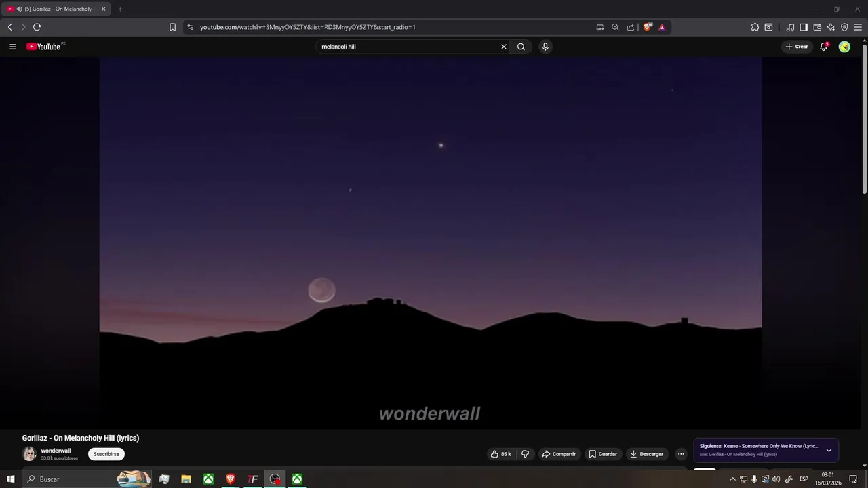Open the next video Keane title
Image resolution: width=868 pixels, height=488 pixels.
(759, 446)
